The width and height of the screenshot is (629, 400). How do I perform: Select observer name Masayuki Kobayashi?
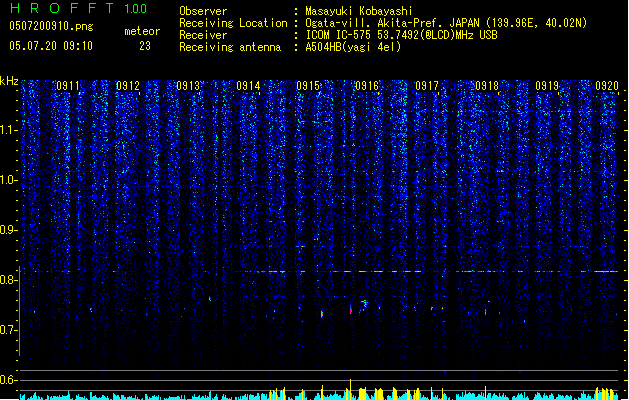(359, 11)
